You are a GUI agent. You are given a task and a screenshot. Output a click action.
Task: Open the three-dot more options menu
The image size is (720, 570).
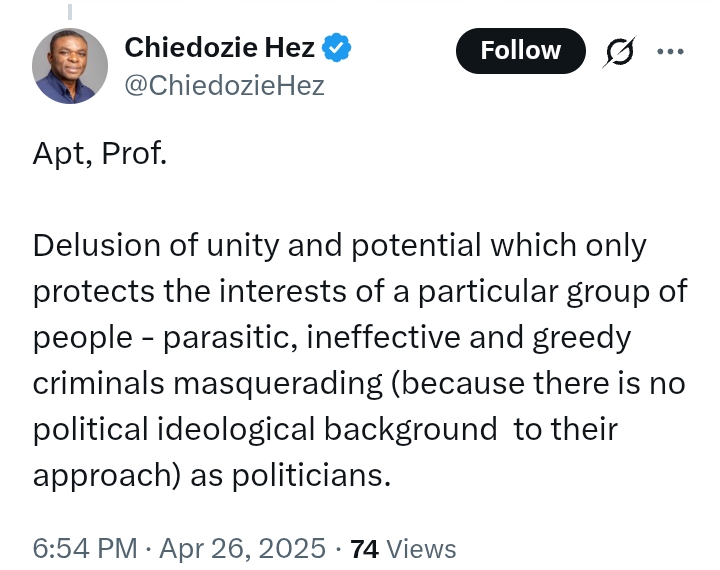tap(670, 51)
